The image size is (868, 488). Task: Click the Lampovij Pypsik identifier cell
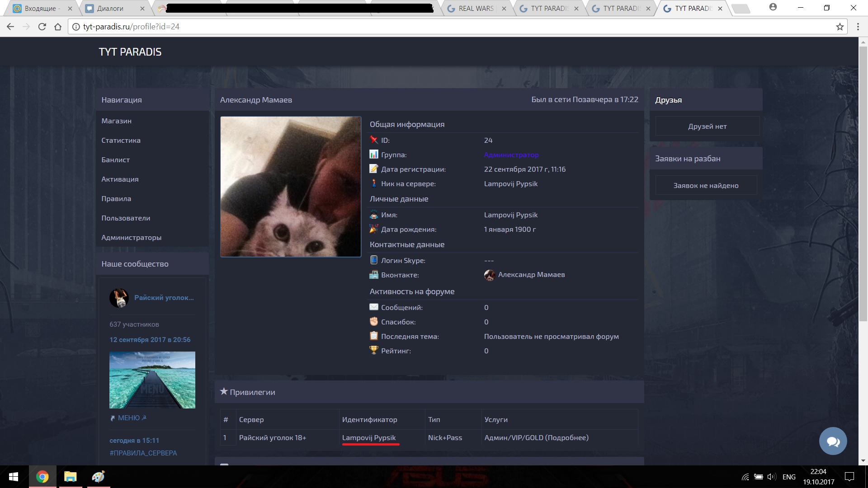click(382, 437)
